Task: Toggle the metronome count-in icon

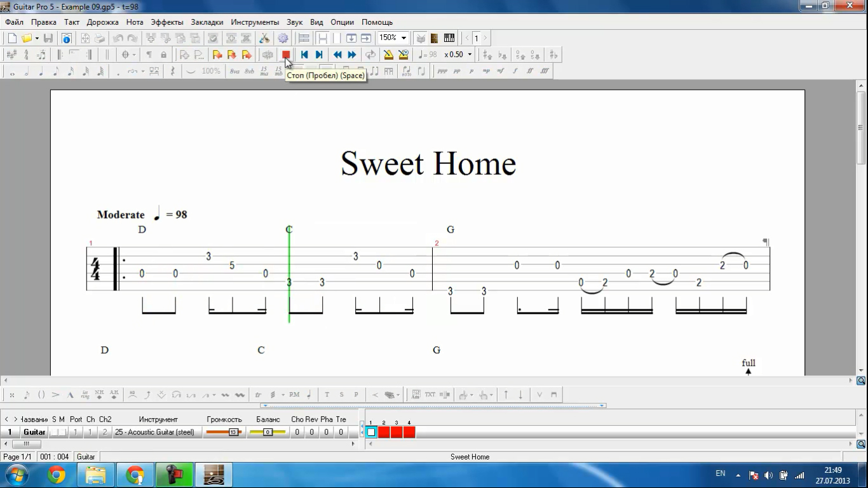Action: click(x=403, y=55)
